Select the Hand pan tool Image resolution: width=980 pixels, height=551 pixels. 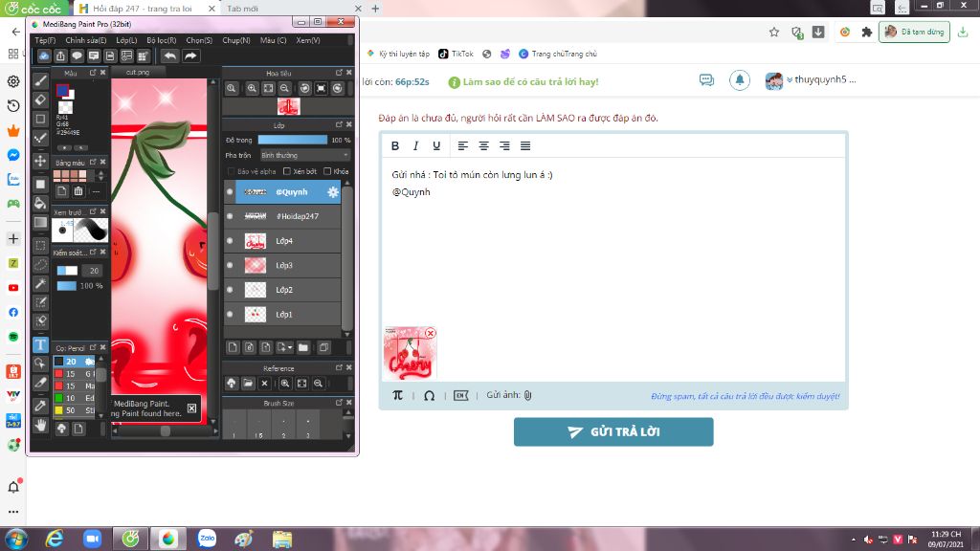[x=40, y=426]
